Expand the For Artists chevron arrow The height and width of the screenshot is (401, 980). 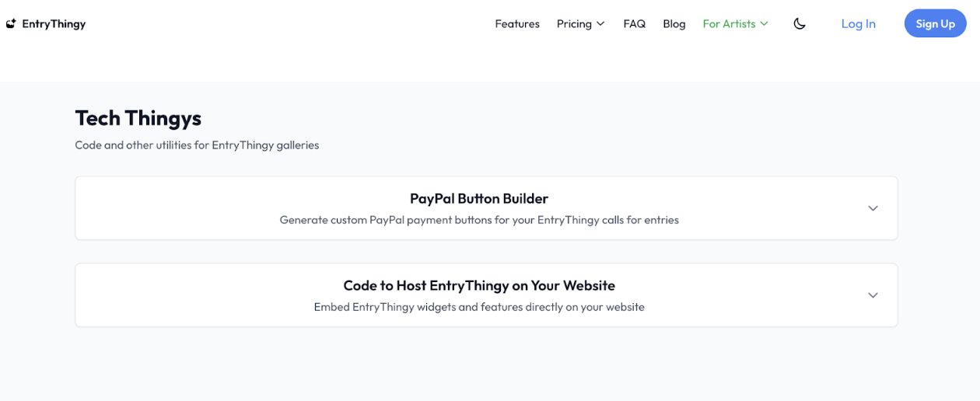coord(765,24)
